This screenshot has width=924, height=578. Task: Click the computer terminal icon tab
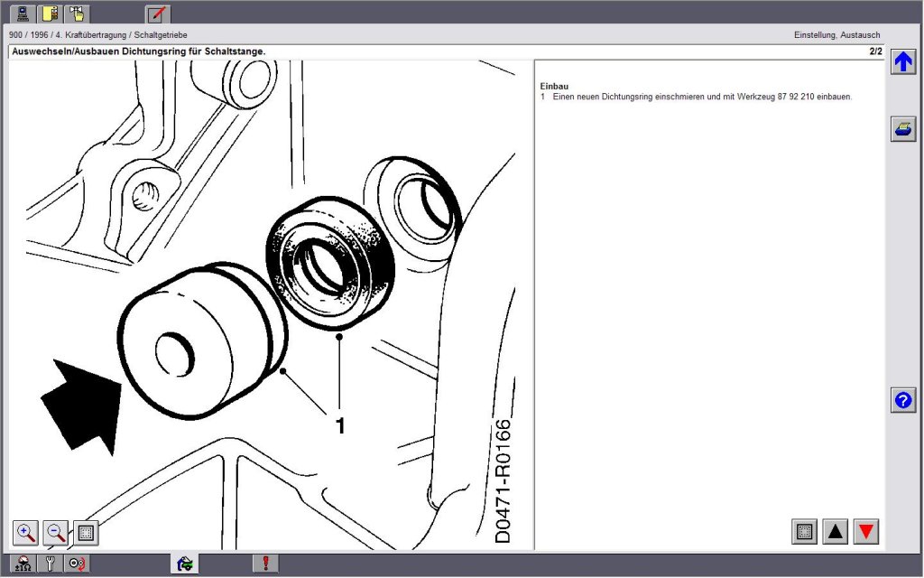pos(23,13)
